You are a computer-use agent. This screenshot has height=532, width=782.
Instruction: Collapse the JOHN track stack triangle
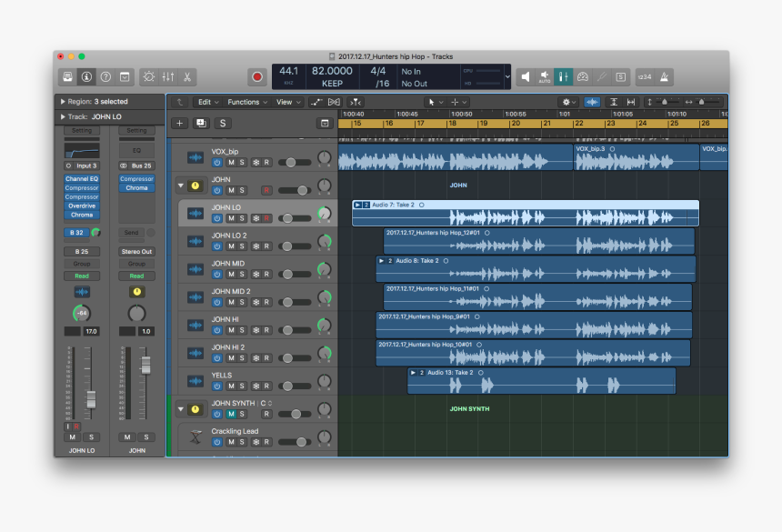click(181, 186)
